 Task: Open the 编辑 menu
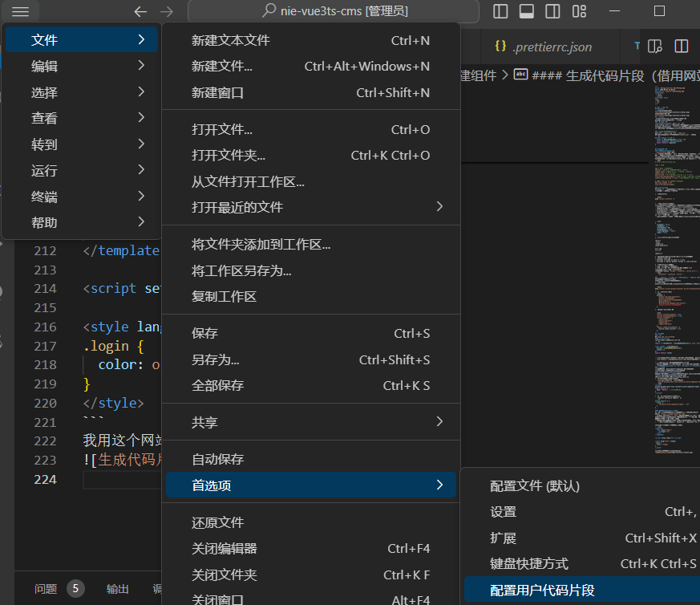(x=82, y=66)
